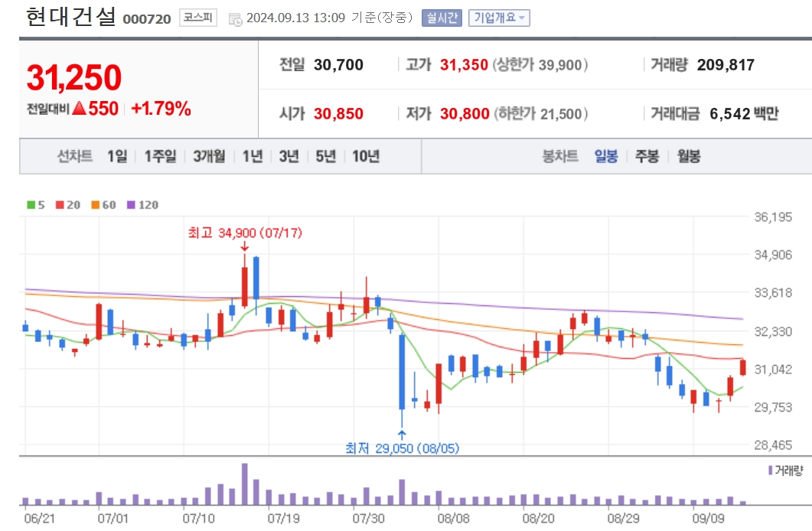
Task: Select the 3개월 line chart tab
Action: (209, 156)
